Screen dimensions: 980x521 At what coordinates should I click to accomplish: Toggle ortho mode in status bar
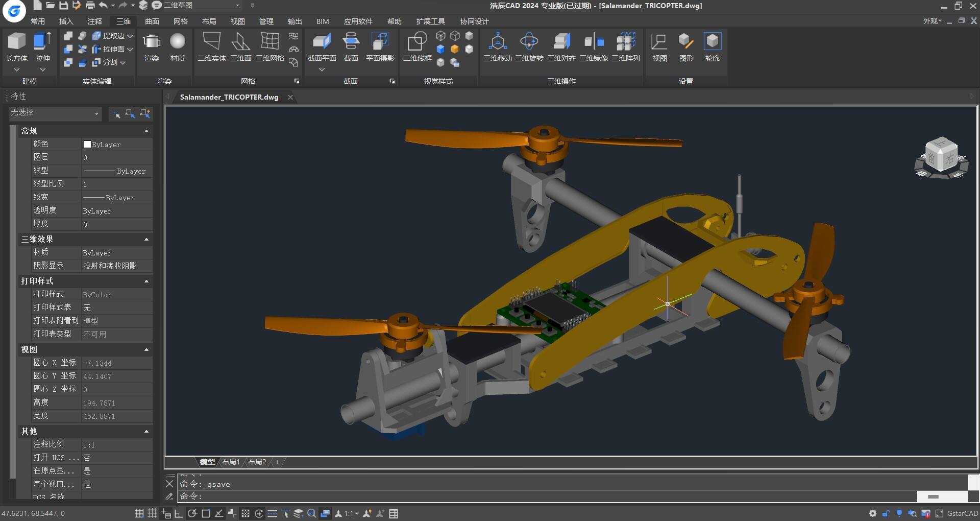coord(179,513)
